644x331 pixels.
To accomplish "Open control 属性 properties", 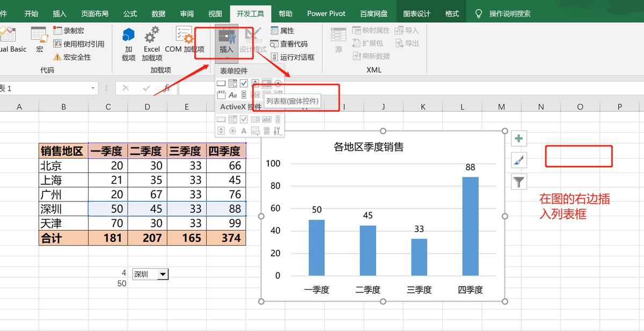I will [x=283, y=31].
